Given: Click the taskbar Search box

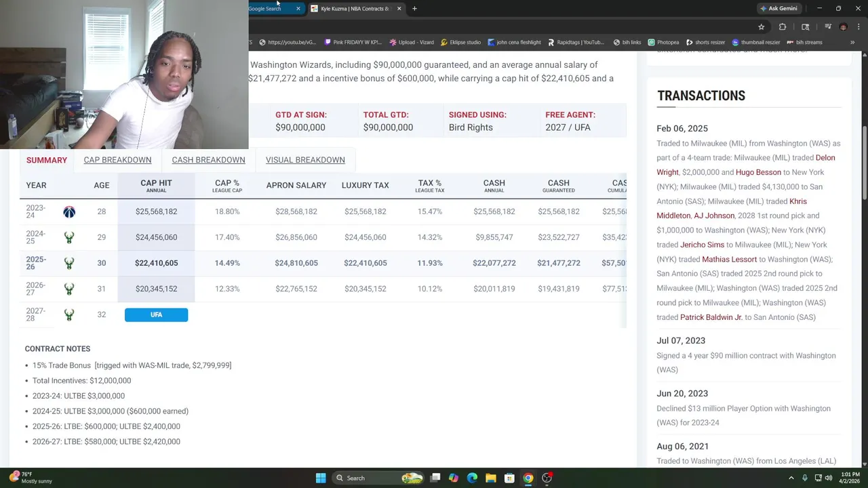Looking at the screenshot, I should 380,478.
